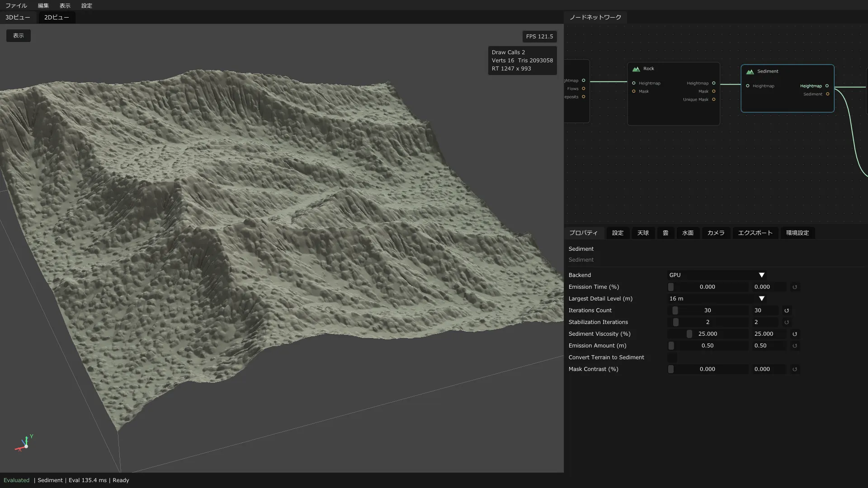Viewport: 868px width, 488px height.
Task: Expand Largest Detail Level dropdown
Action: 717,299
